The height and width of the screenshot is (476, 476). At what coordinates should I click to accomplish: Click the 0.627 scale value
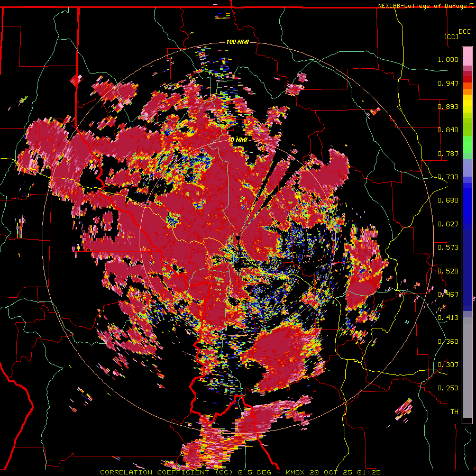point(448,224)
